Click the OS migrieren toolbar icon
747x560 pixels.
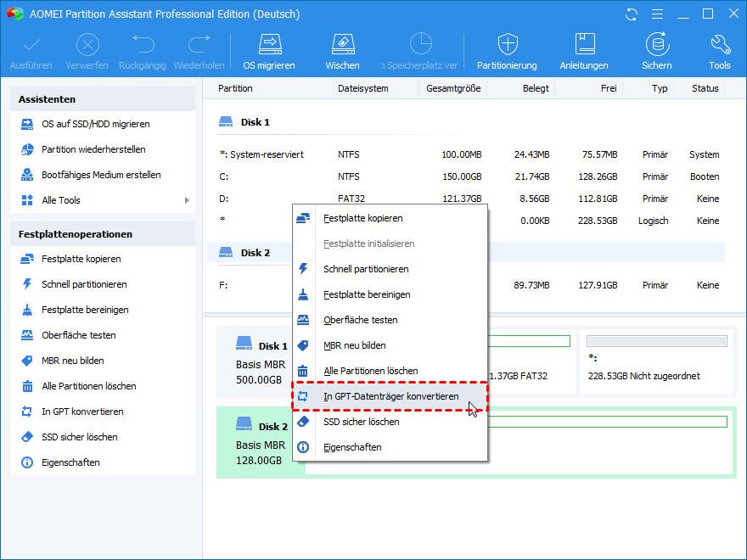pos(269,45)
